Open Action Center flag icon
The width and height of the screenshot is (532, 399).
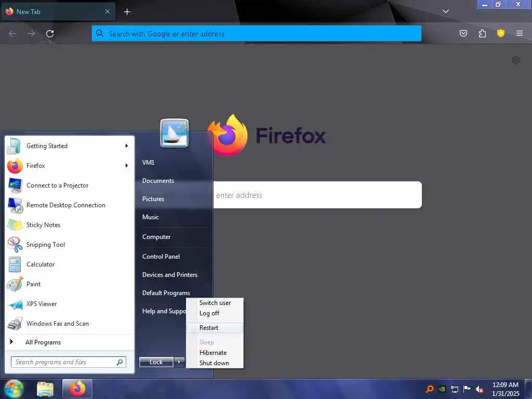[x=467, y=389]
